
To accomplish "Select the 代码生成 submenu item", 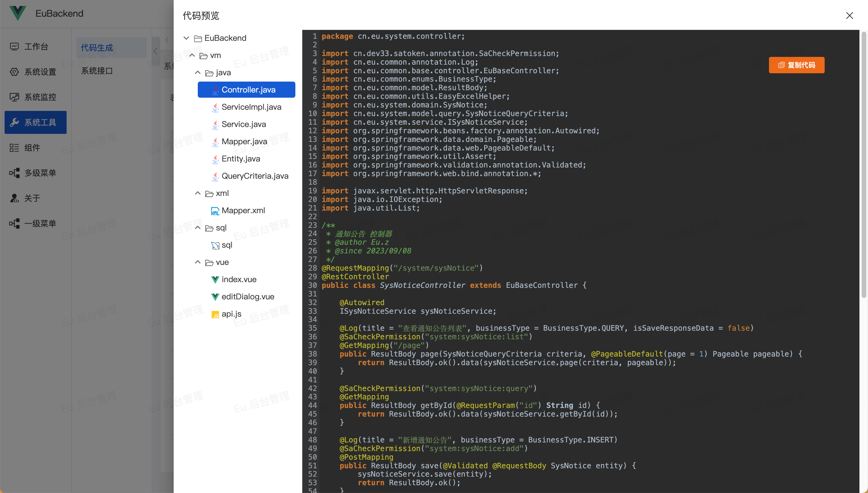I will tap(111, 47).
